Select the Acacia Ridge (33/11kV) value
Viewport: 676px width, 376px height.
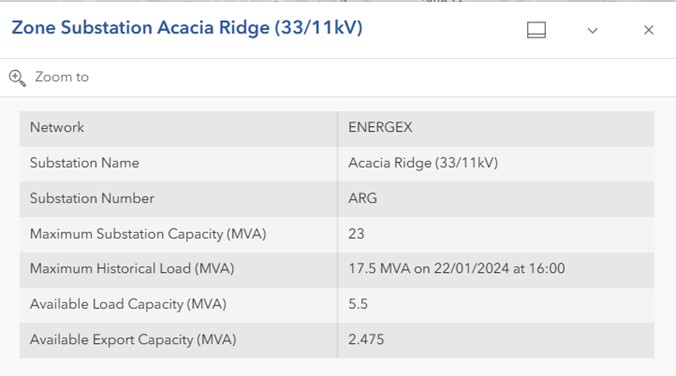coord(423,163)
